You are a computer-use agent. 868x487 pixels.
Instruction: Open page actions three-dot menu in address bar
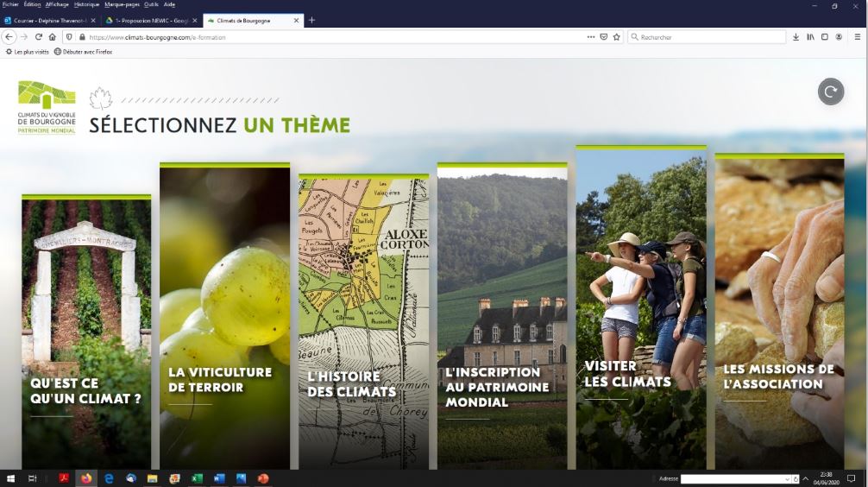pyautogui.click(x=591, y=37)
